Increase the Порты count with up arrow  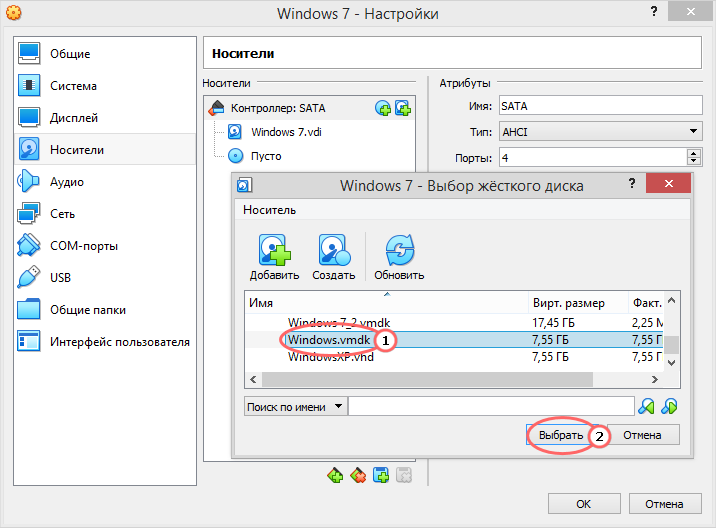(x=694, y=153)
